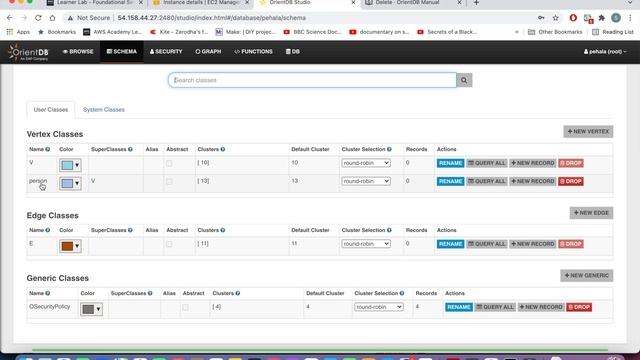Toggle Abstract checkbox for class V
Screen dimensions: 640x360
169,163
